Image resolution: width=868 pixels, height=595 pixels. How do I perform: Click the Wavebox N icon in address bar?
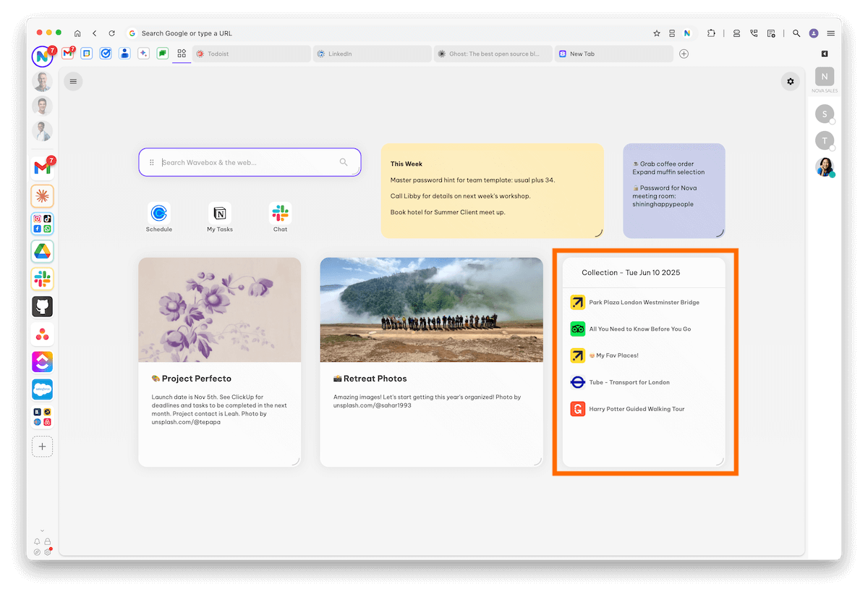(x=687, y=33)
